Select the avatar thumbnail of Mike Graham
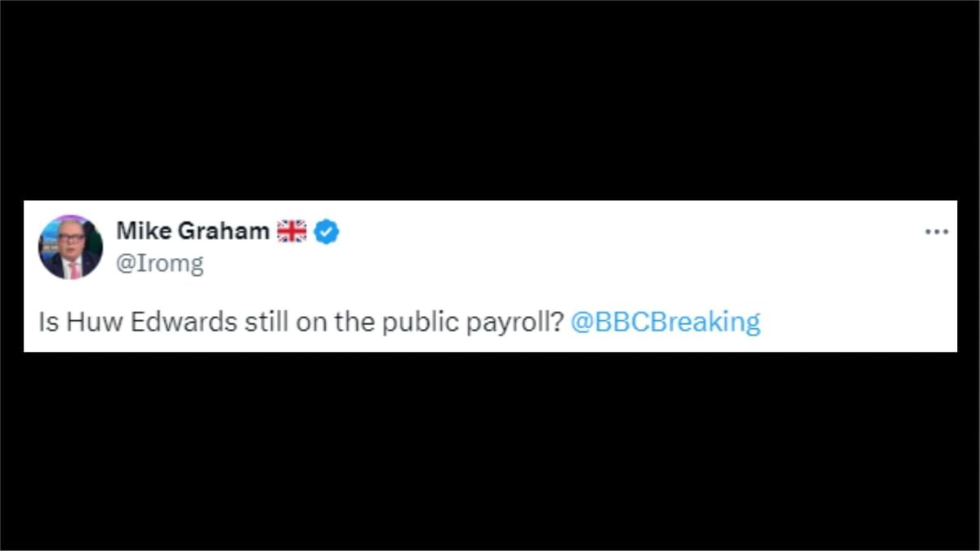 coord(70,246)
